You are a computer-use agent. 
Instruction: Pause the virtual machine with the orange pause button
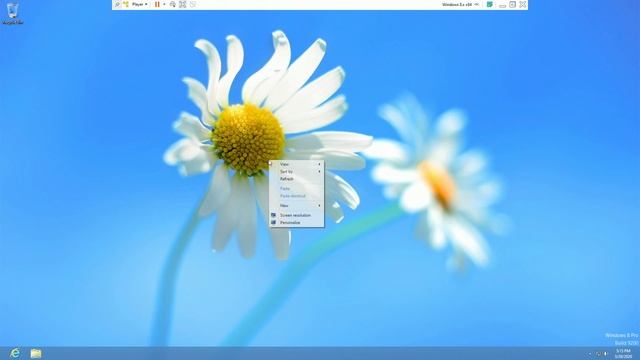click(x=157, y=4)
